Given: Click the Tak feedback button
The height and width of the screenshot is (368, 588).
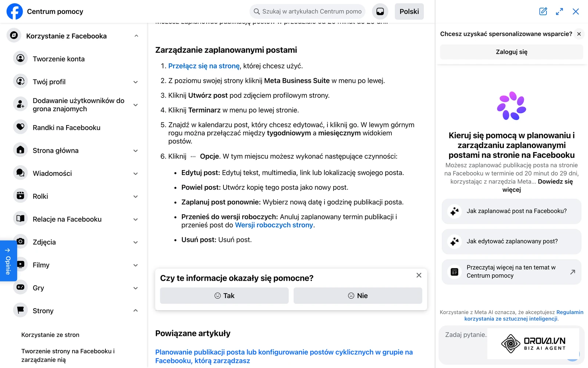Looking at the screenshot, I should click(224, 296).
